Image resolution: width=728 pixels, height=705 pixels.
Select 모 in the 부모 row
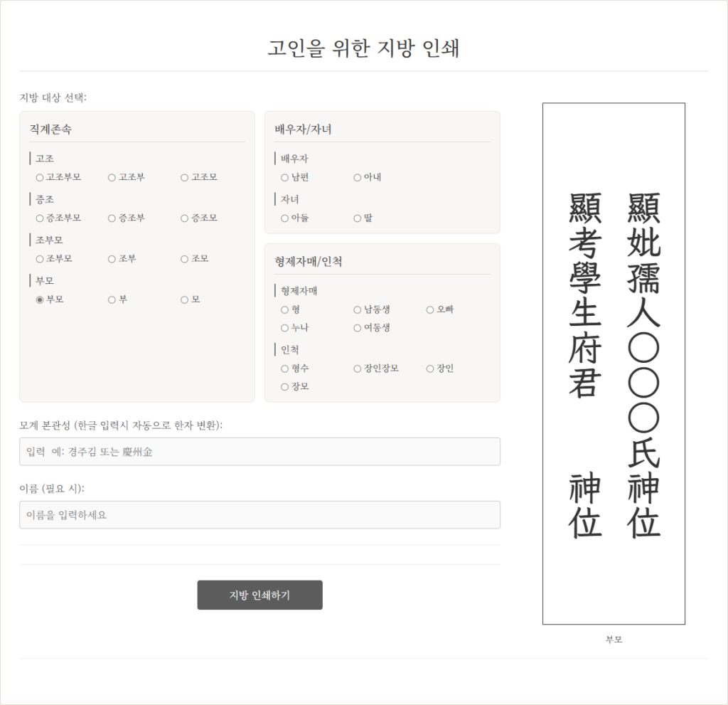184,299
